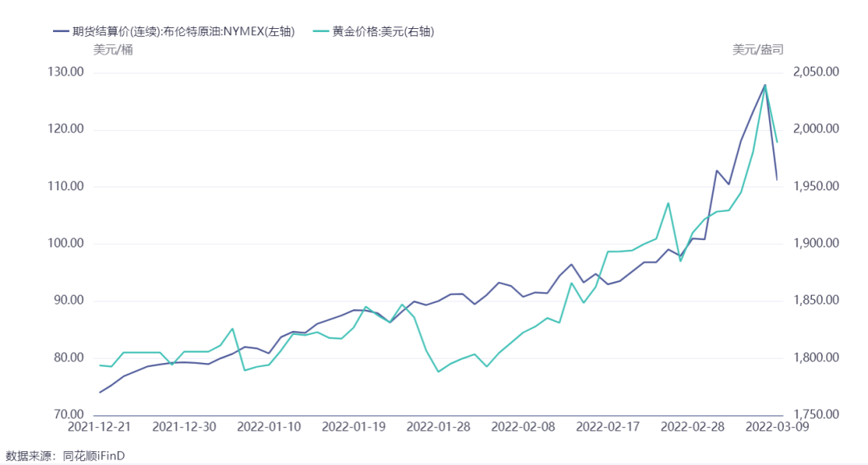Click the 2022-01-10 date label

tap(269, 426)
